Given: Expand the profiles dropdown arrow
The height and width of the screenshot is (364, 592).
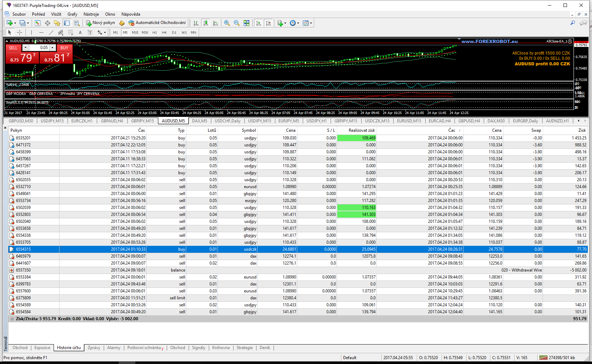Looking at the screenshot, I should coord(28,23).
